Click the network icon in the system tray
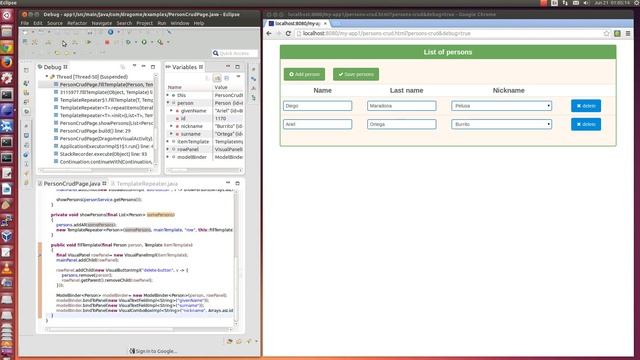This screenshot has height=360, width=640. coord(565,3)
